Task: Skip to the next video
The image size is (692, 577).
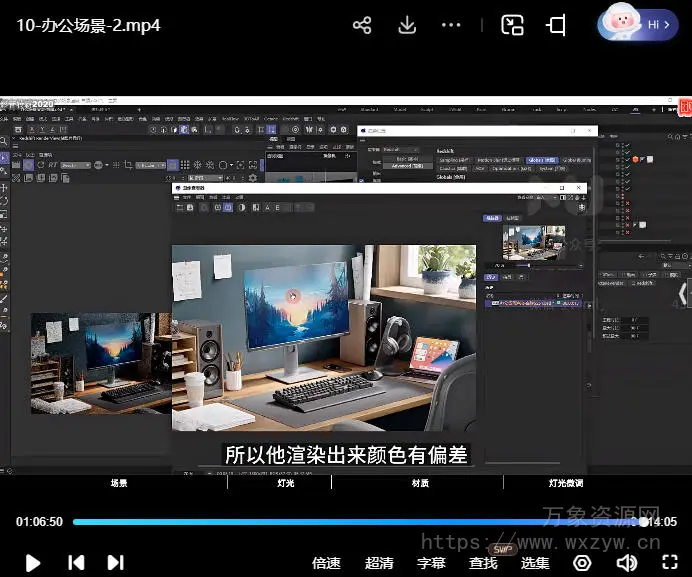Action: pos(115,563)
